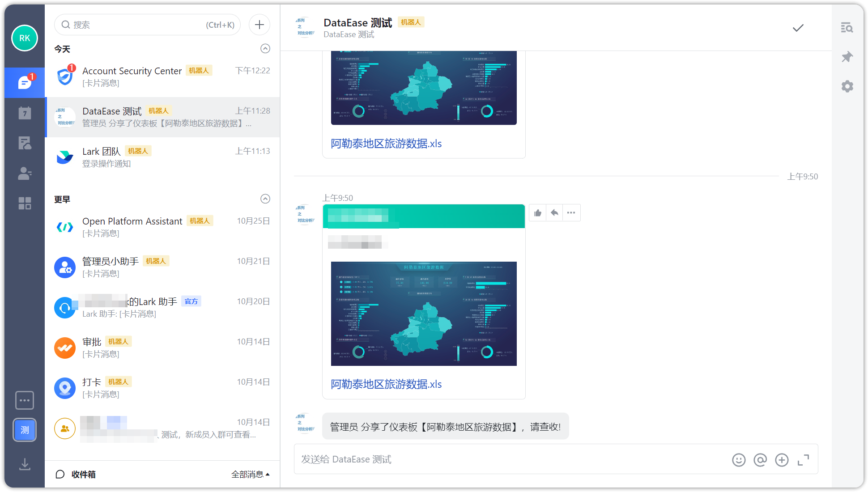Open the Messages sidebar icon
Screen dimensions: 868x492
(25, 82)
